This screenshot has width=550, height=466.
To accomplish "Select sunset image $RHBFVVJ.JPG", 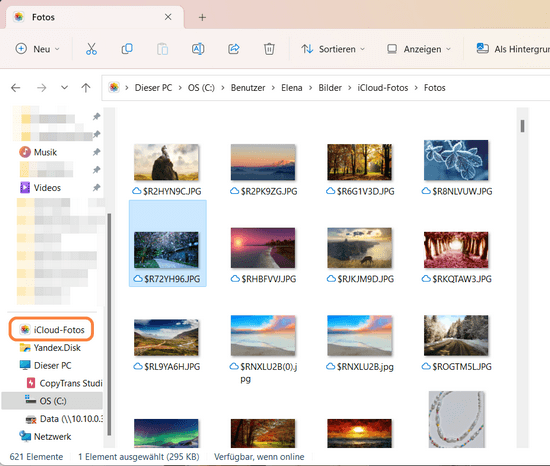I will coord(263,248).
